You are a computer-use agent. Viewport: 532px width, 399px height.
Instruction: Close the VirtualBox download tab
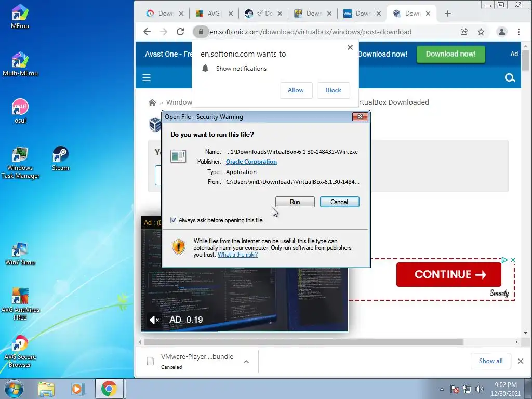coord(428,14)
